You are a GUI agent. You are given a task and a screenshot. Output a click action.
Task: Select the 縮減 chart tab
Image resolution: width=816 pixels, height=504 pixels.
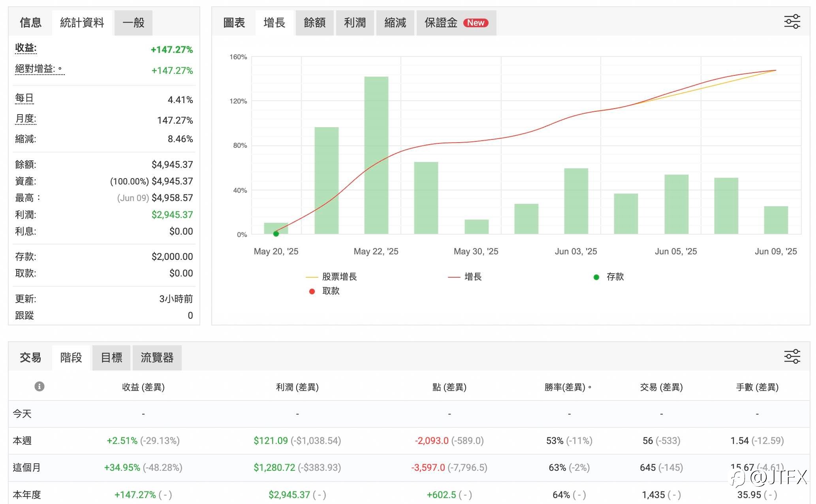coord(395,23)
